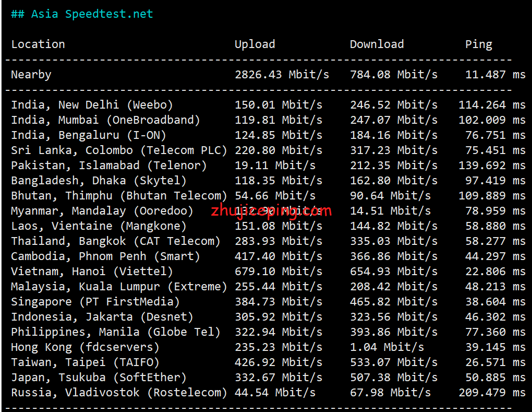Click Bengaluru ping 76.751 ms
532x412 pixels.
pos(495,135)
